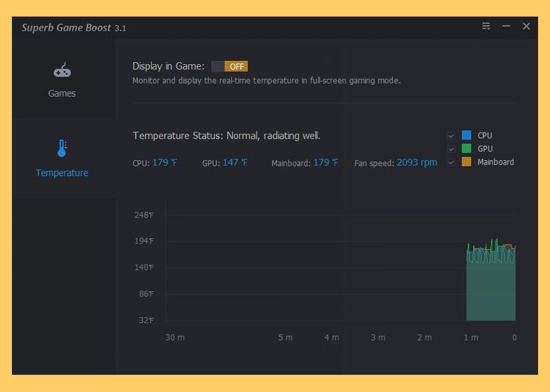
Task: Click the Display in Game label
Action: [x=168, y=66]
